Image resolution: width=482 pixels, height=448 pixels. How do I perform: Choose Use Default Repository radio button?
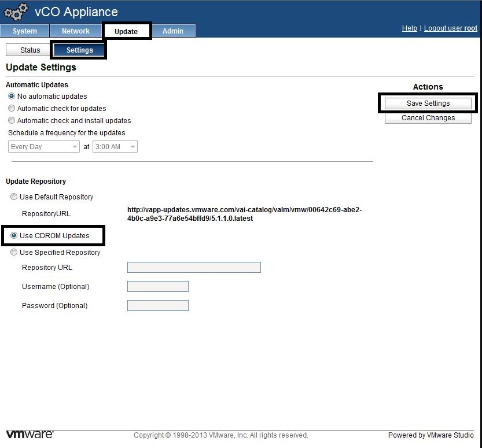[14, 197]
